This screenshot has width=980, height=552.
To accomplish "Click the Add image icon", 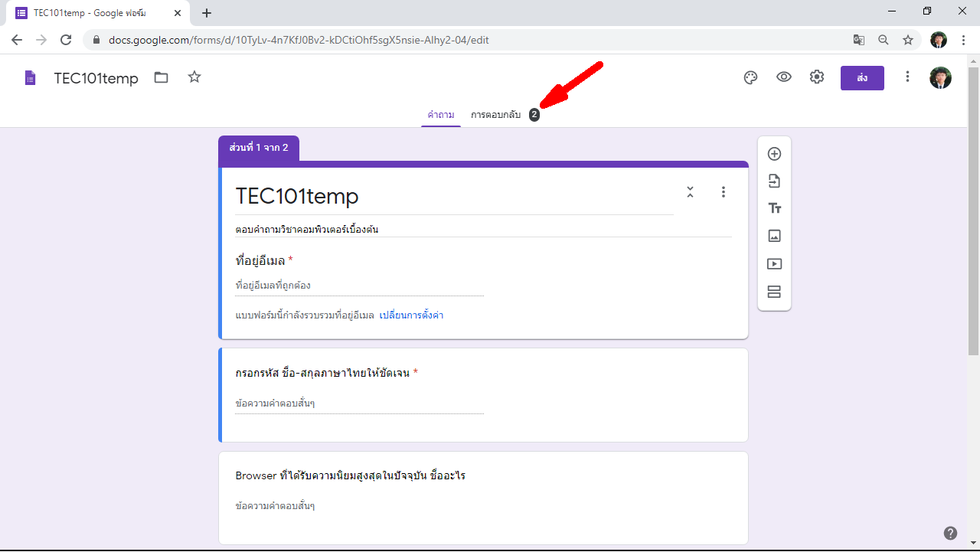I will (x=774, y=237).
